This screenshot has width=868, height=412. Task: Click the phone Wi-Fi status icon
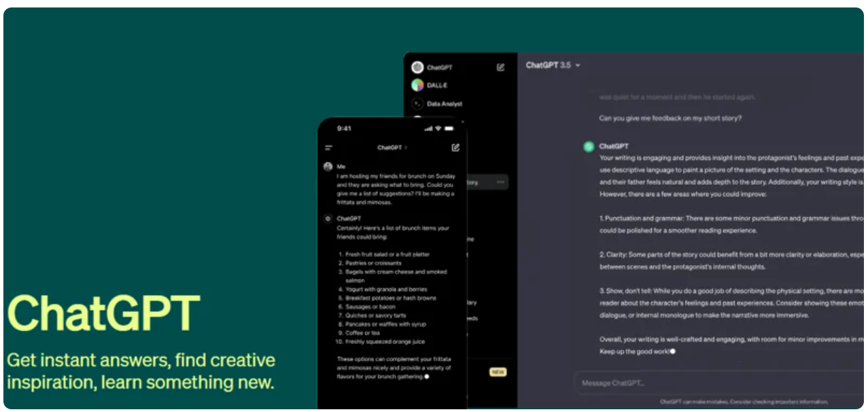(438, 128)
